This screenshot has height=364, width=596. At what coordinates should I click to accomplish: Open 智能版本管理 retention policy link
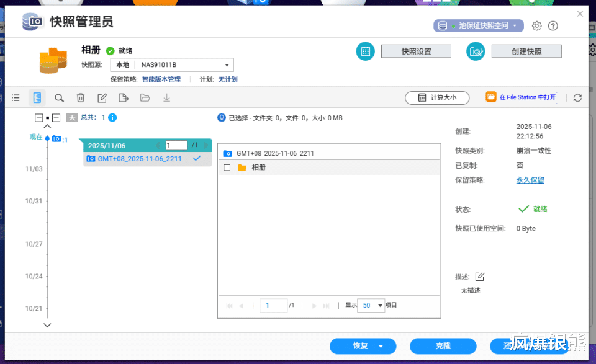point(161,79)
